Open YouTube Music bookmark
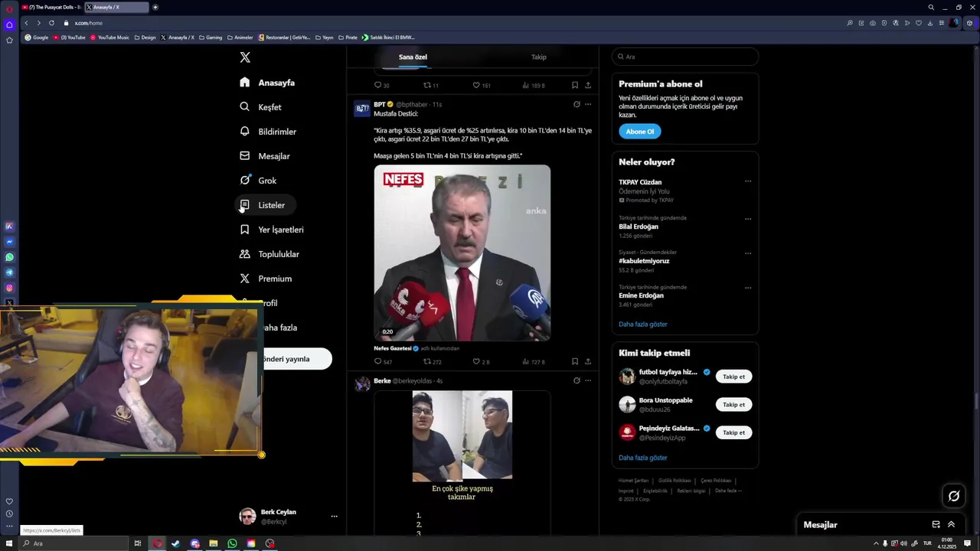 coord(109,37)
